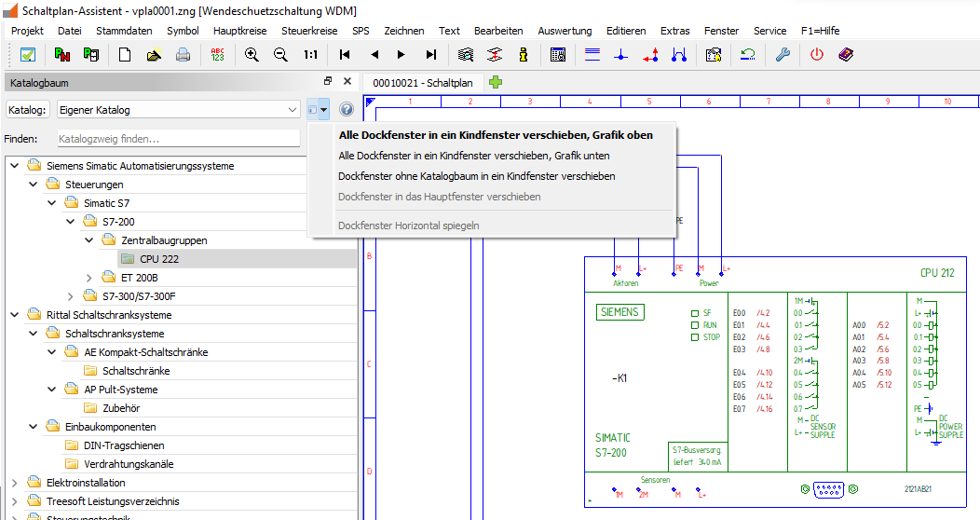This screenshot has height=520, width=980.
Task: Open the purple help book icon
Action: click(845, 55)
